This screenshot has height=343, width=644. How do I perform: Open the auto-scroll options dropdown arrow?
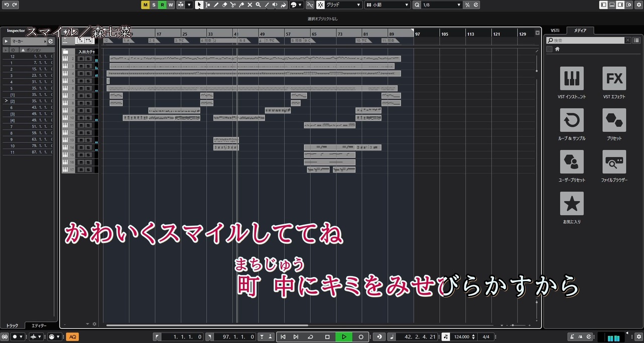[189, 5]
